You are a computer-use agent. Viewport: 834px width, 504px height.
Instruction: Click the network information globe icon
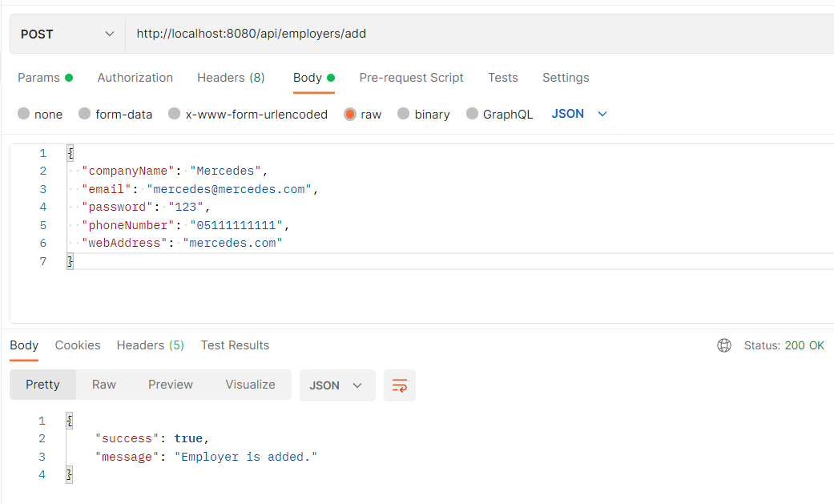724,345
